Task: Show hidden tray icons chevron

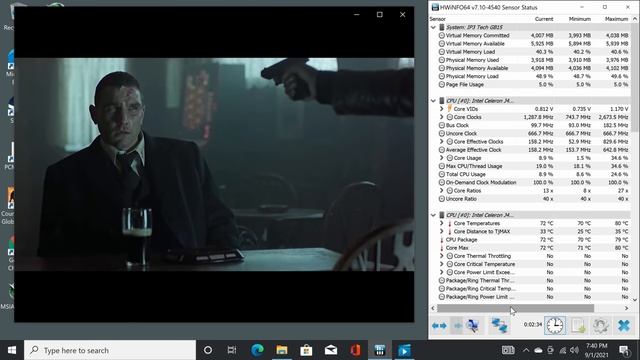Action: pyautogui.click(x=526, y=350)
